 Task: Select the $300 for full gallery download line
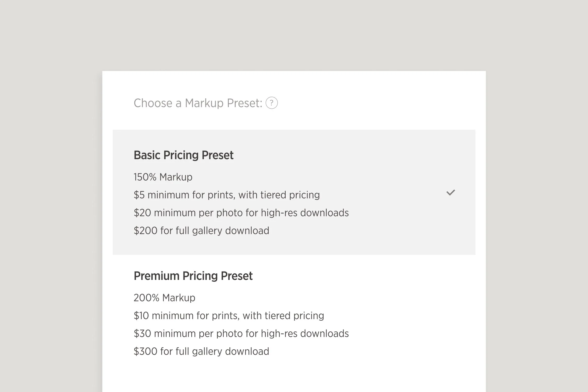tap(201, 351)
